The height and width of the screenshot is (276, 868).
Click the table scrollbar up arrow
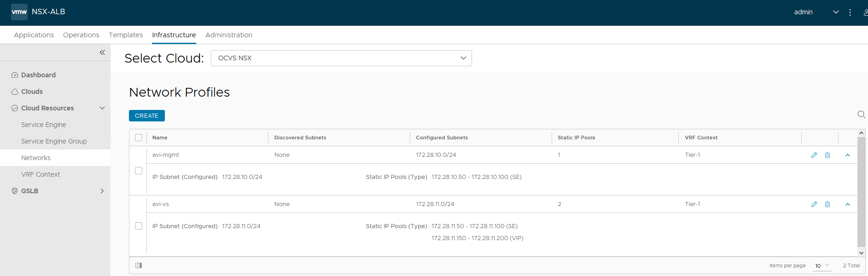(x=862, y=133)
